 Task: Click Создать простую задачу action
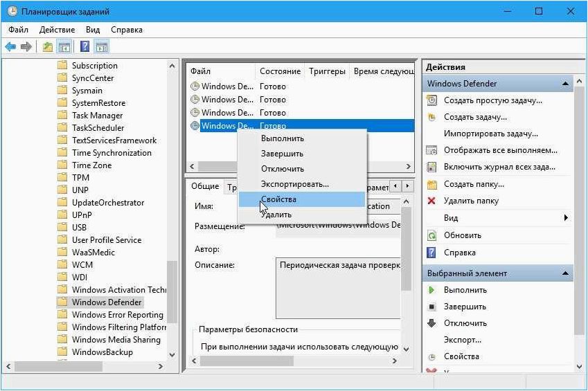(492, 100)
